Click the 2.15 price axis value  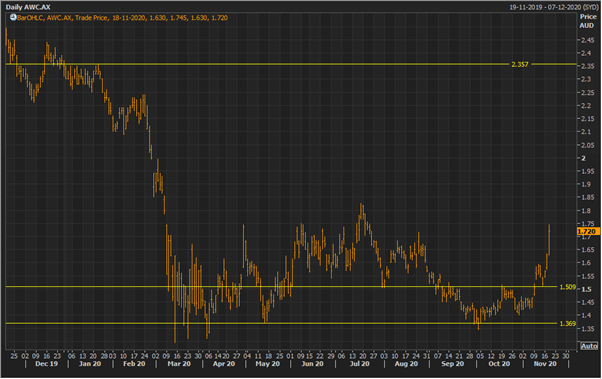click(588, 119)
